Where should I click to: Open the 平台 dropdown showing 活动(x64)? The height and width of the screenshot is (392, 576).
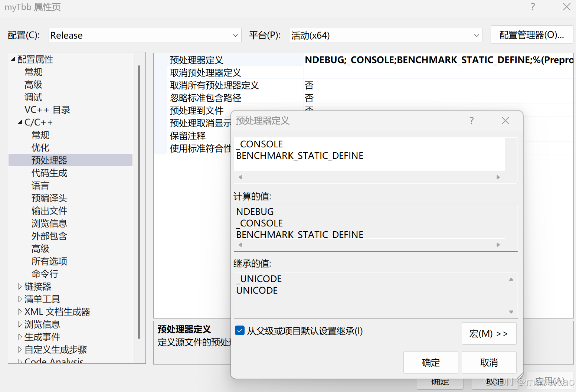[477, 35]
